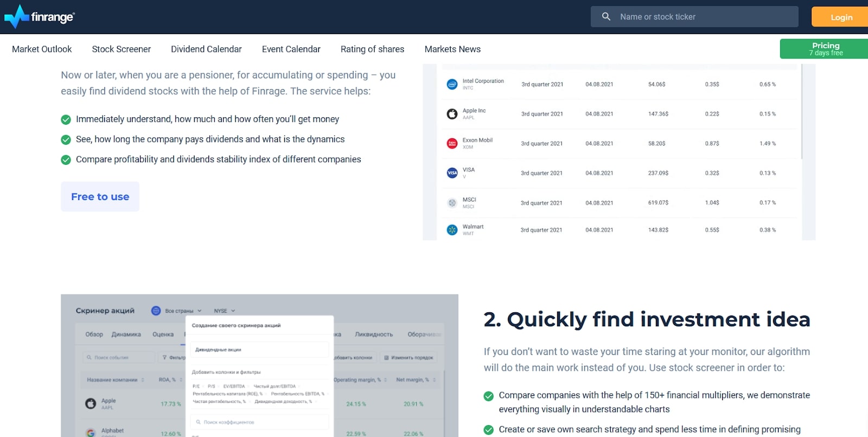Select the 'Обзор' tab in screener image
Screen dimensions: 868x437
click(94, 335)
